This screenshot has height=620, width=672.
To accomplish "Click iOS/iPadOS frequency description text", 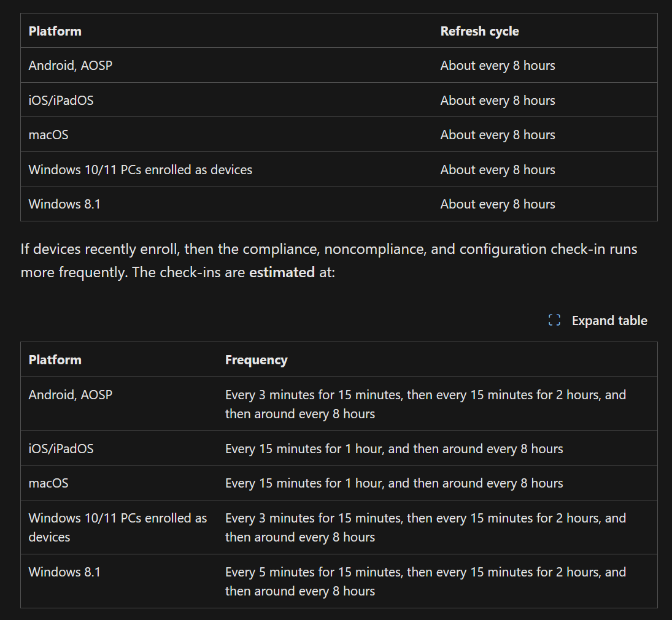I will click(x=394, y=448).
